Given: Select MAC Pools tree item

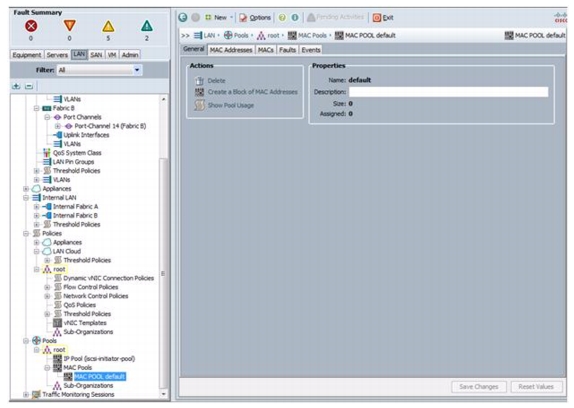Looking at the screenshot, I should [x=78, y=367].
